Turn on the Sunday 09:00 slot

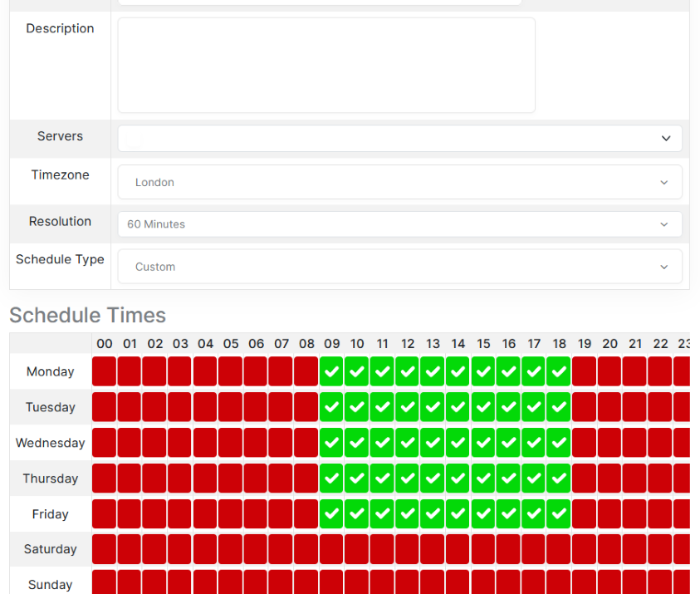tap(332, 582)
